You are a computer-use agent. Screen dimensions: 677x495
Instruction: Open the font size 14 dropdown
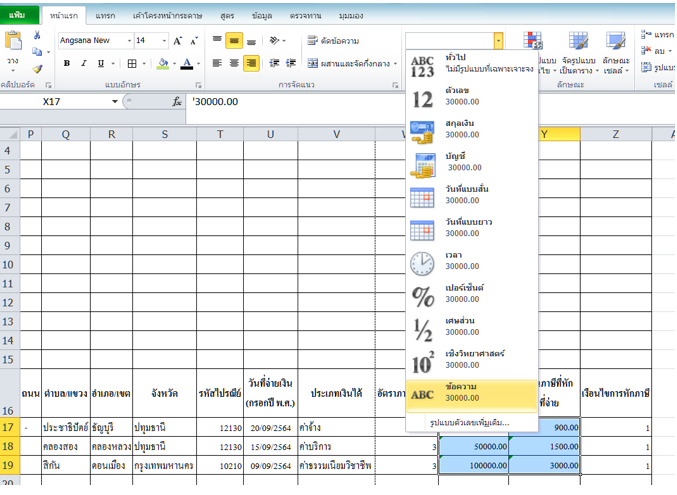[x=164, y=41]
